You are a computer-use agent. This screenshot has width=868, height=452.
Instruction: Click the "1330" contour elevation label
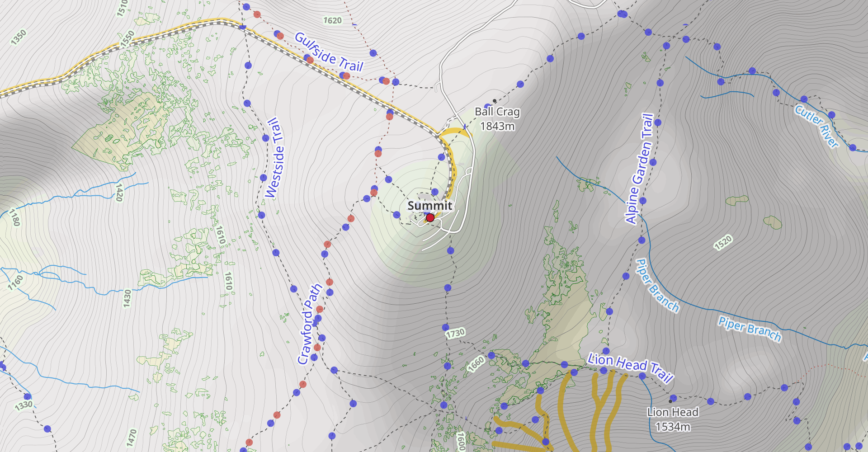coord(24,405)
